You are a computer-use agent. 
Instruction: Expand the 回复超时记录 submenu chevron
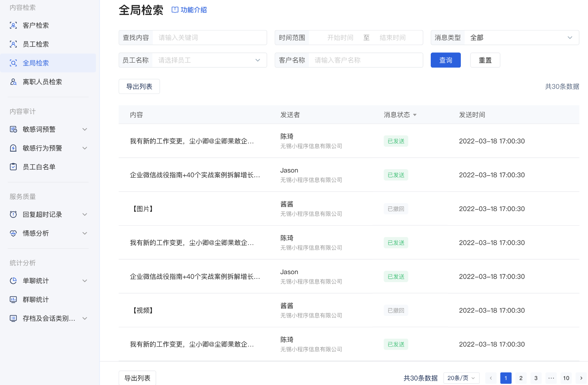85,214
